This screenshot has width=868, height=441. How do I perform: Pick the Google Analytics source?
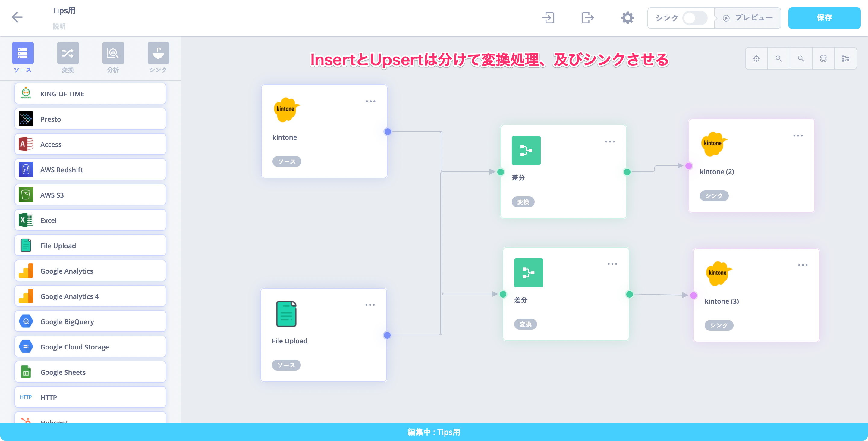click(90, 271)
